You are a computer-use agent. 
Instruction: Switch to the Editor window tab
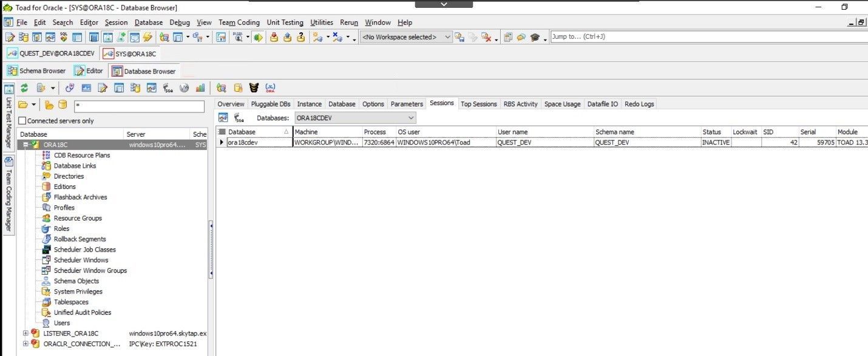(89, 71)
